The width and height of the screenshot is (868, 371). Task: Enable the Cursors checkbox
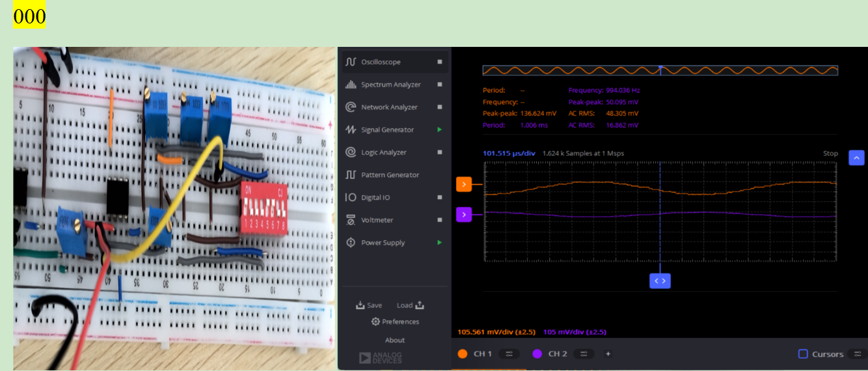803,354
